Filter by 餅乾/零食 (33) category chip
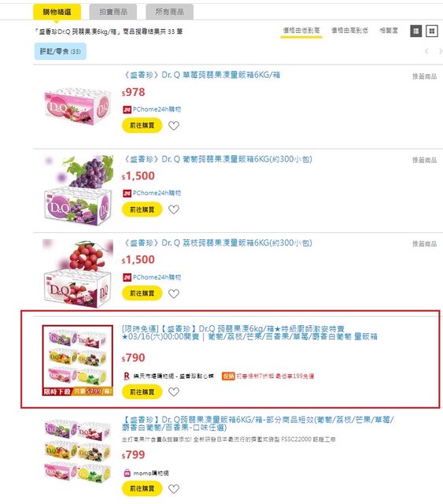The height and width of the screenshot is (504, 443). coord(61,51)
